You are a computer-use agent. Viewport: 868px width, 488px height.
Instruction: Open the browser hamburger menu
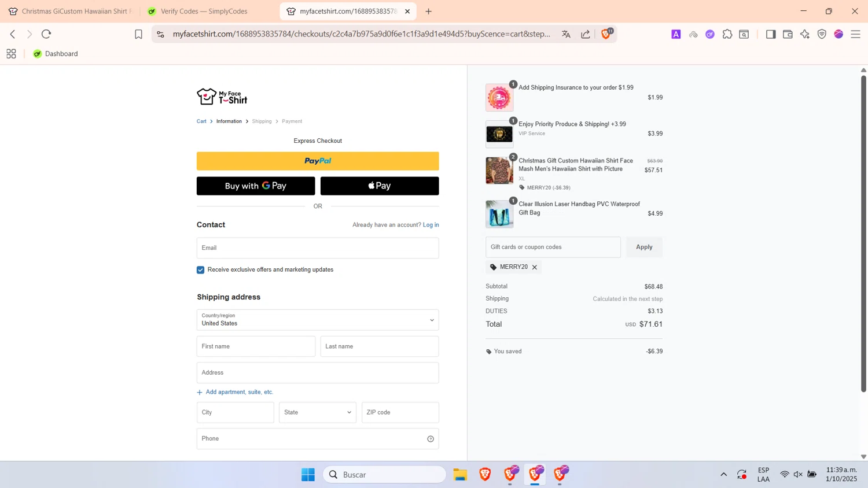856,34
